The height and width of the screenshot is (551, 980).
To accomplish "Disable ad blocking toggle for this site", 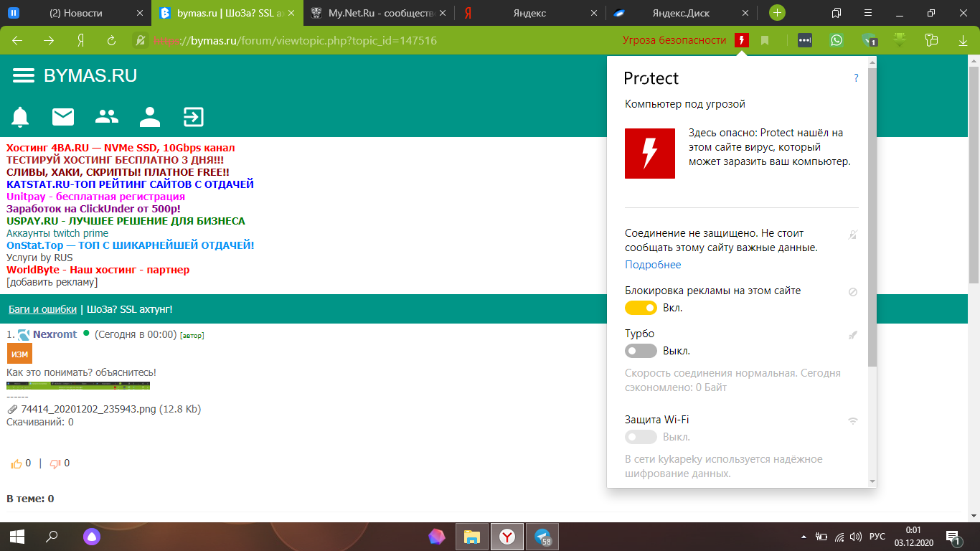I will [x=641, y=308].
